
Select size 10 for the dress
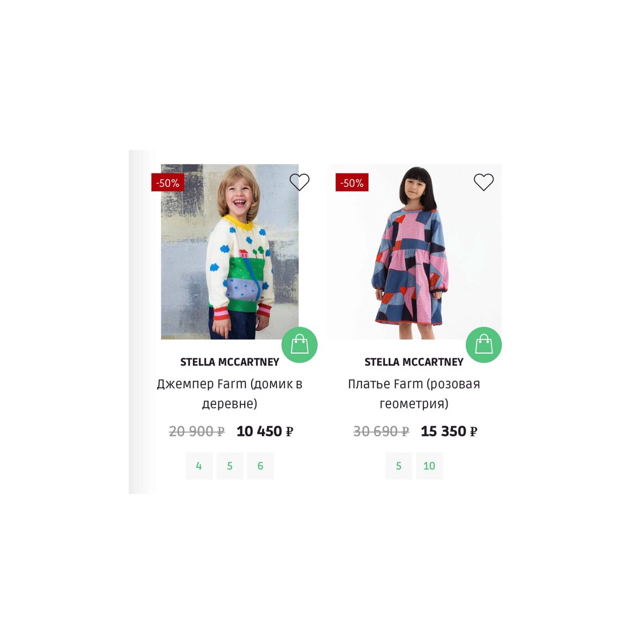pos(429,466)
